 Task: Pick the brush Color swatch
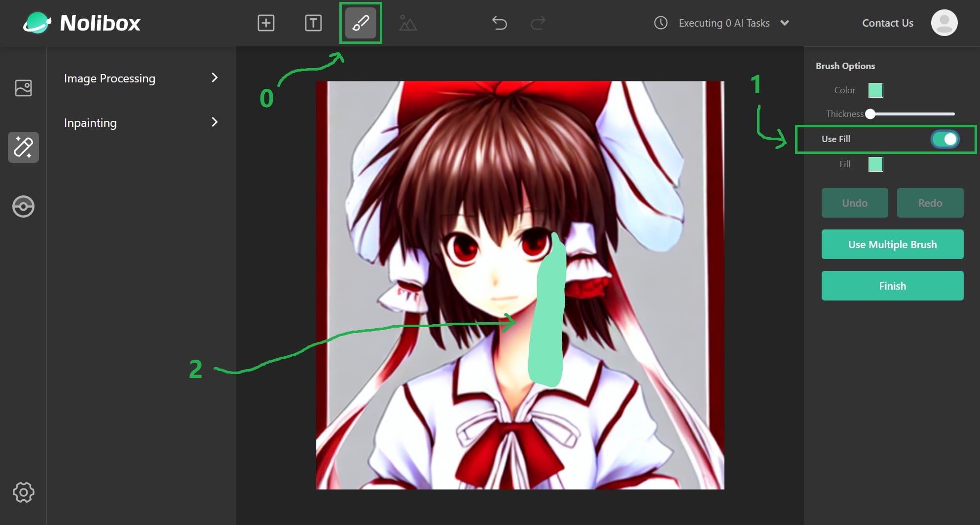click(x=875, y=90)
